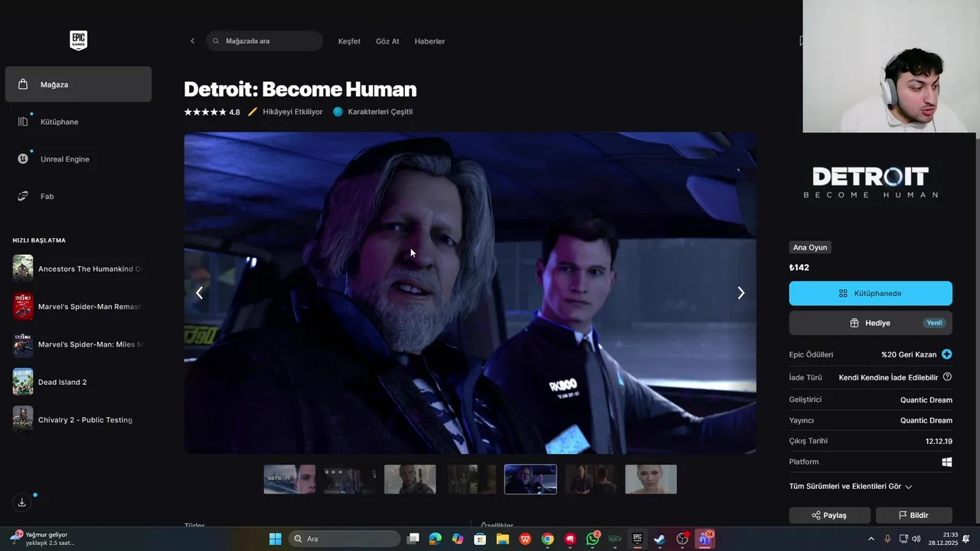Switch to the Keşfet tab
Image resolution: width=980 pixels, height=551 pixels.
(349, 41)
